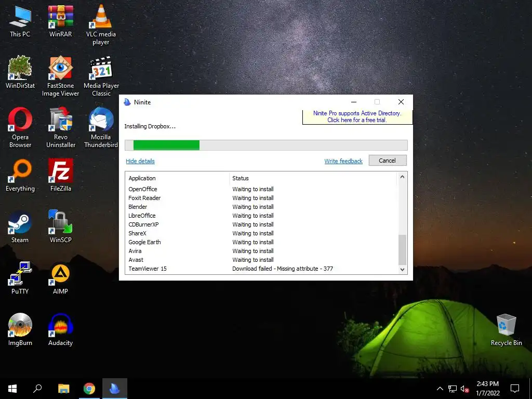Select OpenOffice row

pos(261,189)
